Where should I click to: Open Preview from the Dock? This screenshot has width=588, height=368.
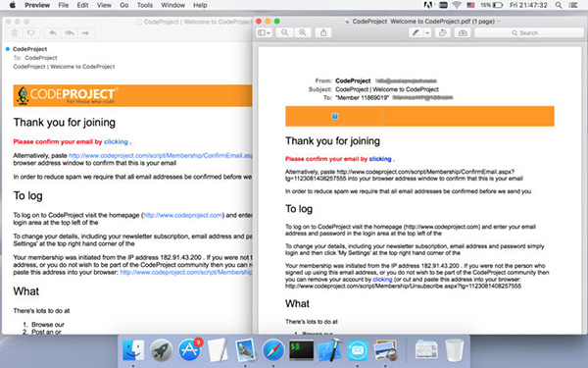click(x=385, y=349)
